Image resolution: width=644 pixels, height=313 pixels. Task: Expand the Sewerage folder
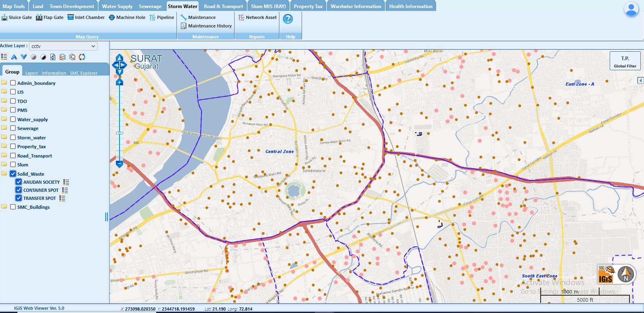4,128
